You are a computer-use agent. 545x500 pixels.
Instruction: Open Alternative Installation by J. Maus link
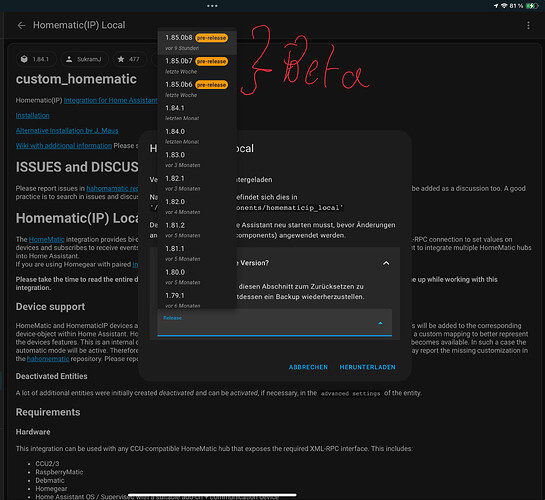(x=67, y=131)
